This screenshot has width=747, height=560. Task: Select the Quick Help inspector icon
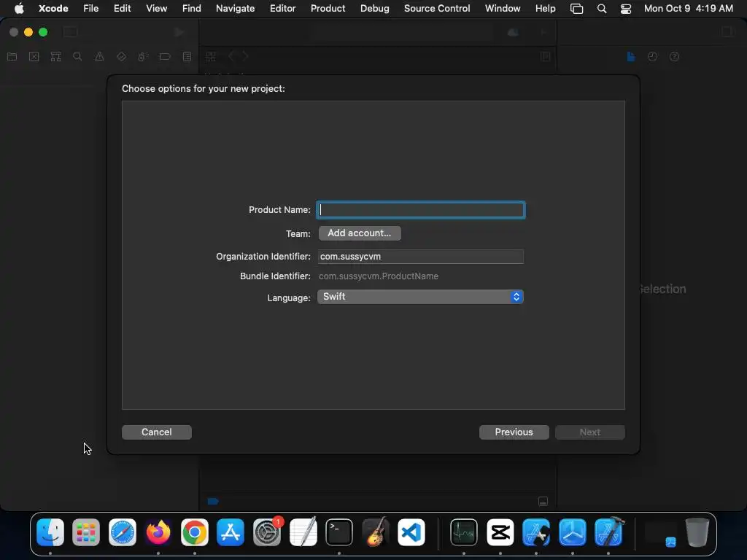pos(674,57)
